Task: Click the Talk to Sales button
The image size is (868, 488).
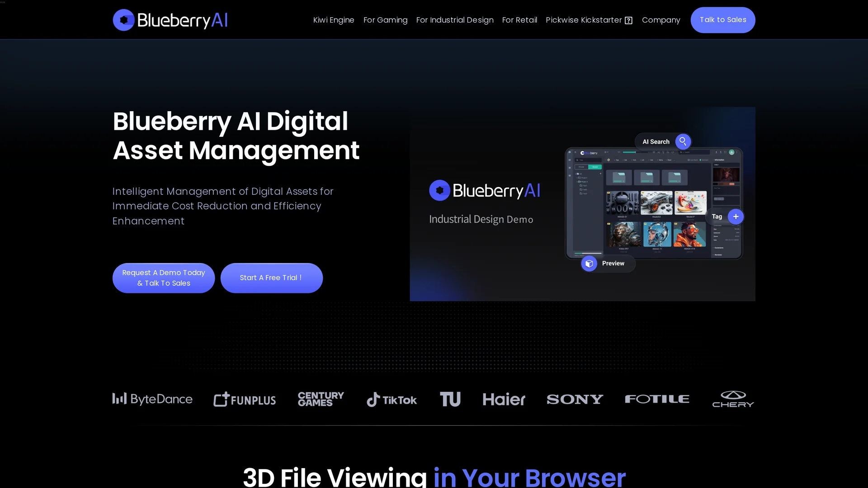Action: [x=723, y=20]
